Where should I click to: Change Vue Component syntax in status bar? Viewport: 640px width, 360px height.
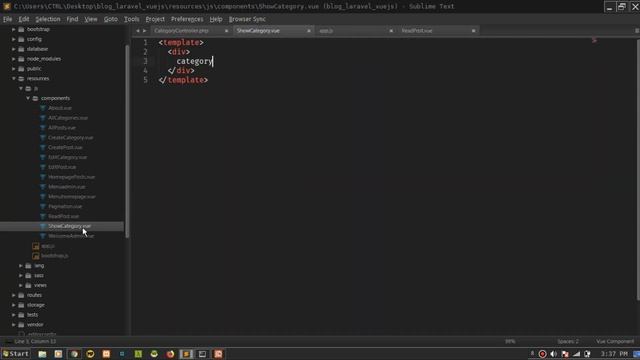tap(615, 341)
